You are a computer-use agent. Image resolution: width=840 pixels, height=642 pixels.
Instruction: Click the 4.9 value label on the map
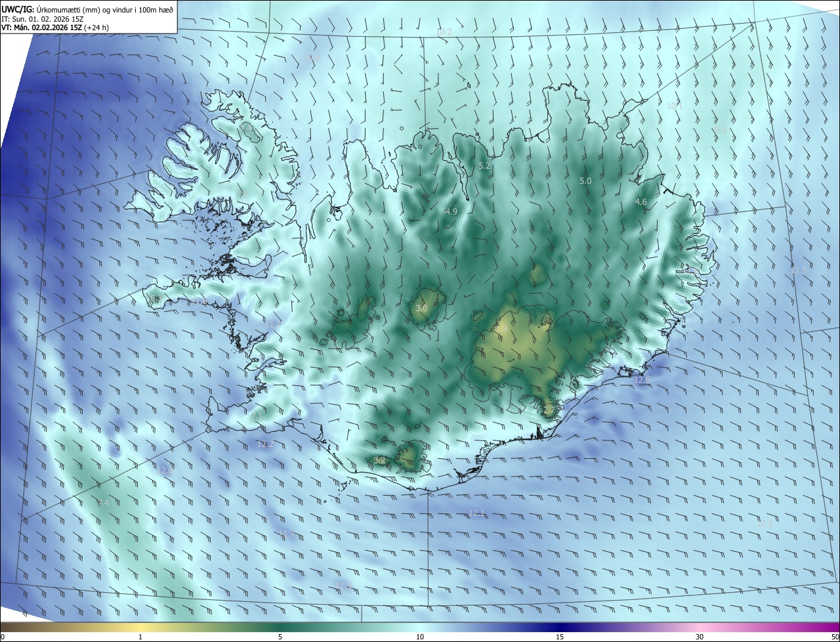coord(451,211)
